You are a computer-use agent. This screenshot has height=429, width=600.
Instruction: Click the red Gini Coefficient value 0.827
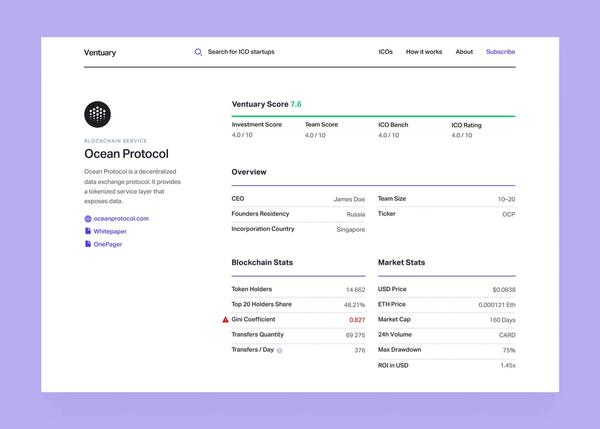357,320
